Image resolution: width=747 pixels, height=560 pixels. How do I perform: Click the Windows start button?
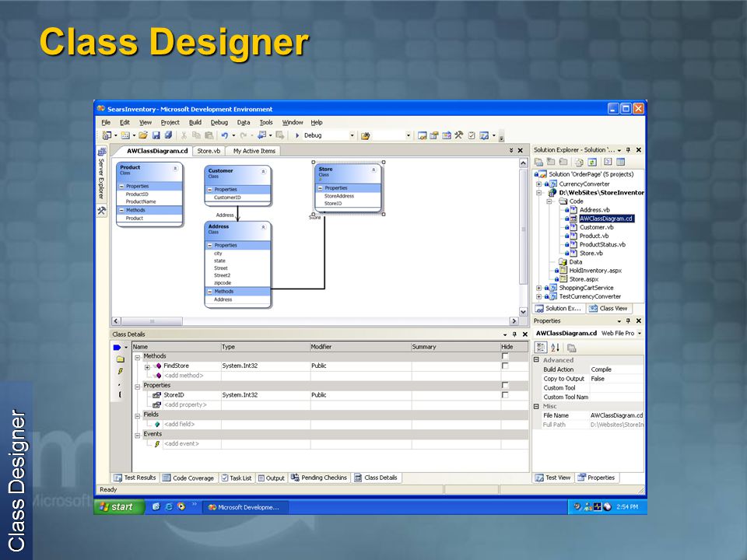coord(118,507)
